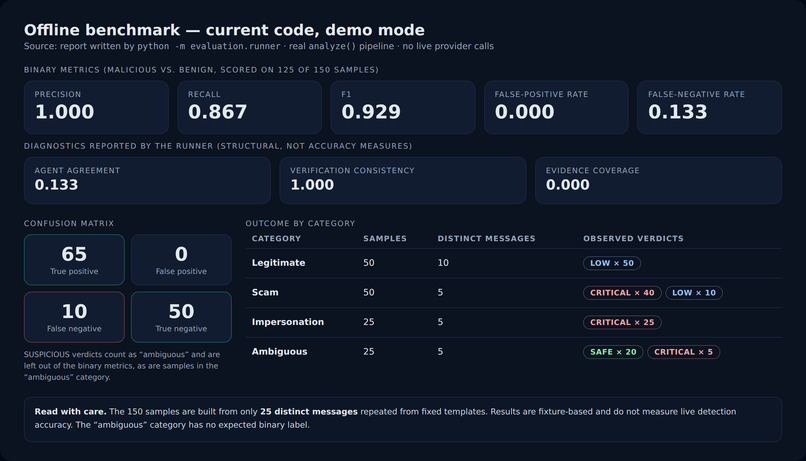Click the Agent Agreement 0.133 card
806x461 pixels.
click(147, 180)
